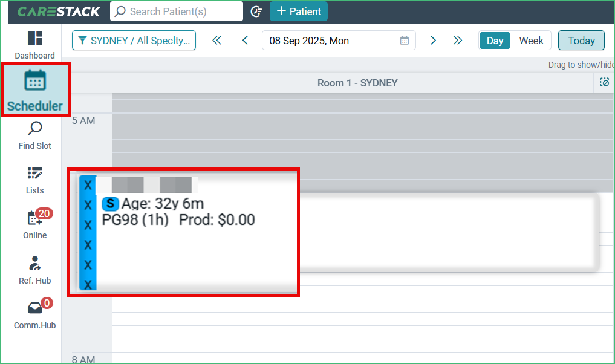615x364 pixels.
Task: Open the SYDNEY / All Specialty filter
Action: coord(134,40)
